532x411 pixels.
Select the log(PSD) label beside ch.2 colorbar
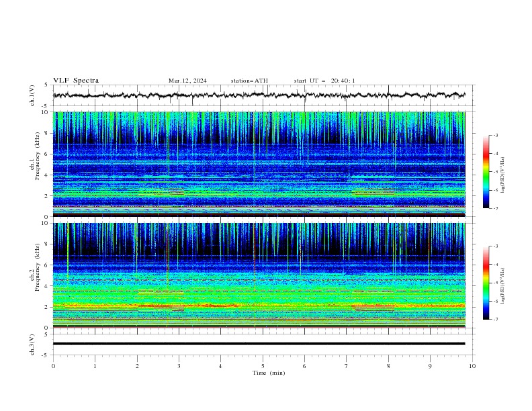(x=503, y=285)
